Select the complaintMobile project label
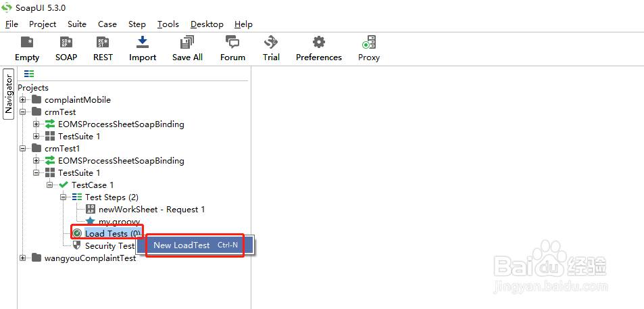644x309 pixels. tap(78, 100)
